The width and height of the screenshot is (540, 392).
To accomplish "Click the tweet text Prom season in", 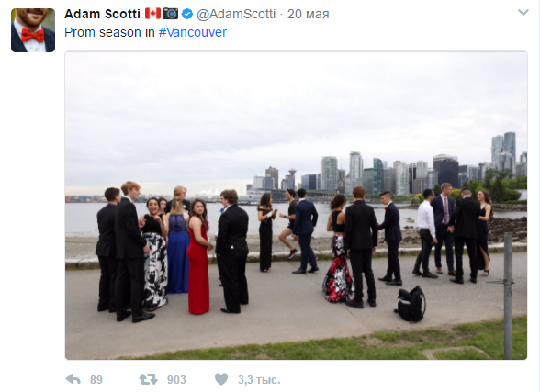I will tap(109, 32).
